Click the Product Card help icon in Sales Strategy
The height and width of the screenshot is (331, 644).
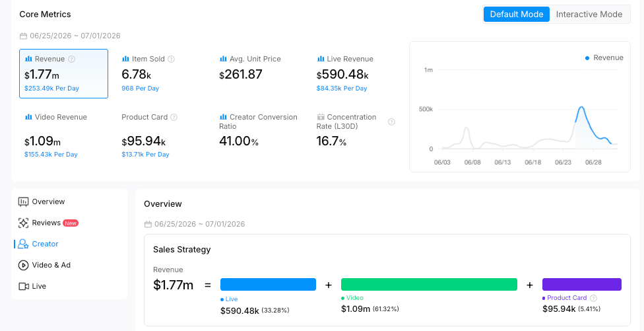click(593, 298)
